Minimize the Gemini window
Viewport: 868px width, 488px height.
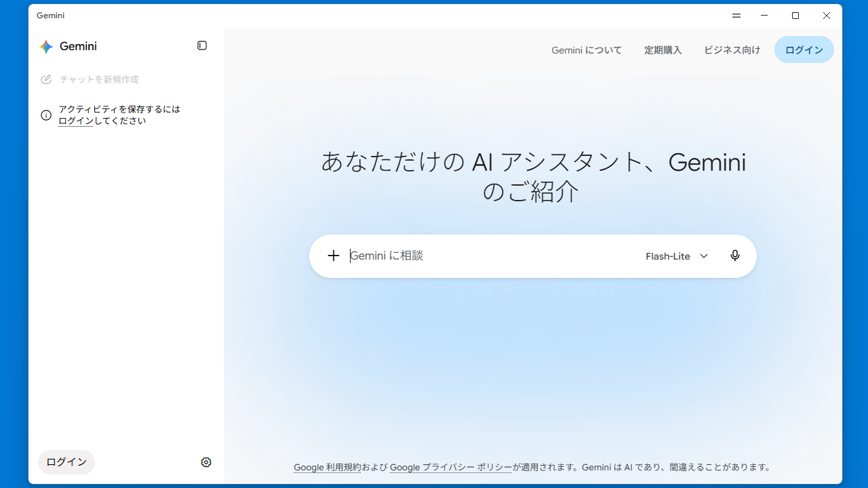pos(764,16)
